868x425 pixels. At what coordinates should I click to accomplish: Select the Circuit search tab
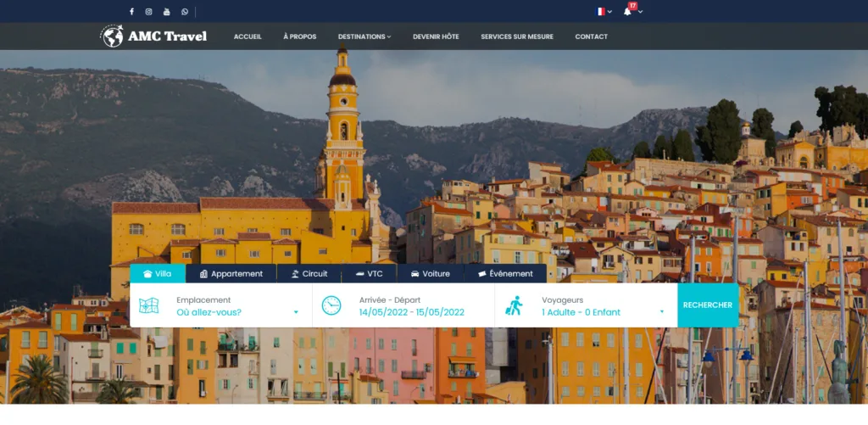[309, 274]
